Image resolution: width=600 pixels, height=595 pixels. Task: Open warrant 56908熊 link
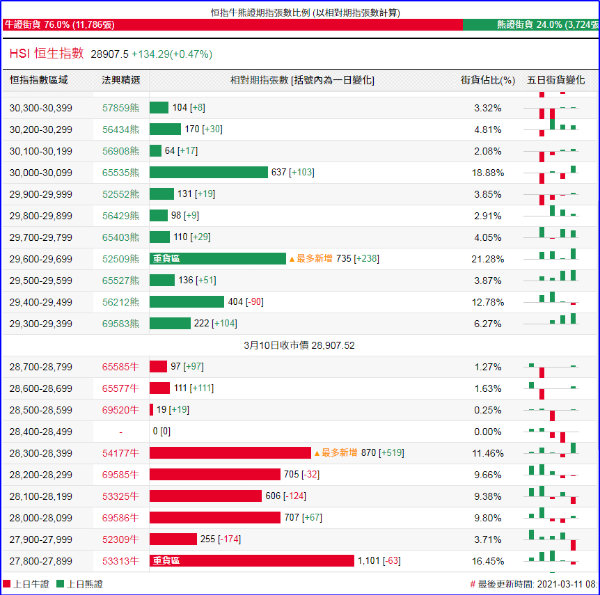tap(121, 151)
